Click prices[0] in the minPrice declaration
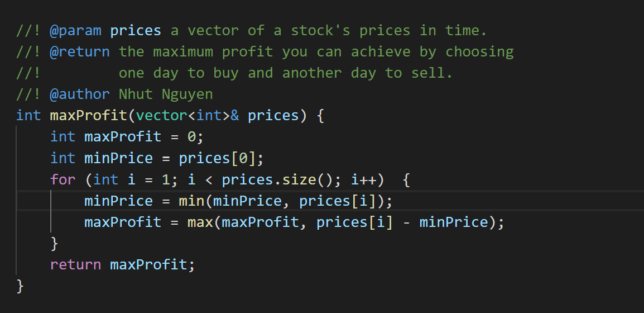Image resolution: width=644 pixels, height=313 pixels. click(217, 158)
